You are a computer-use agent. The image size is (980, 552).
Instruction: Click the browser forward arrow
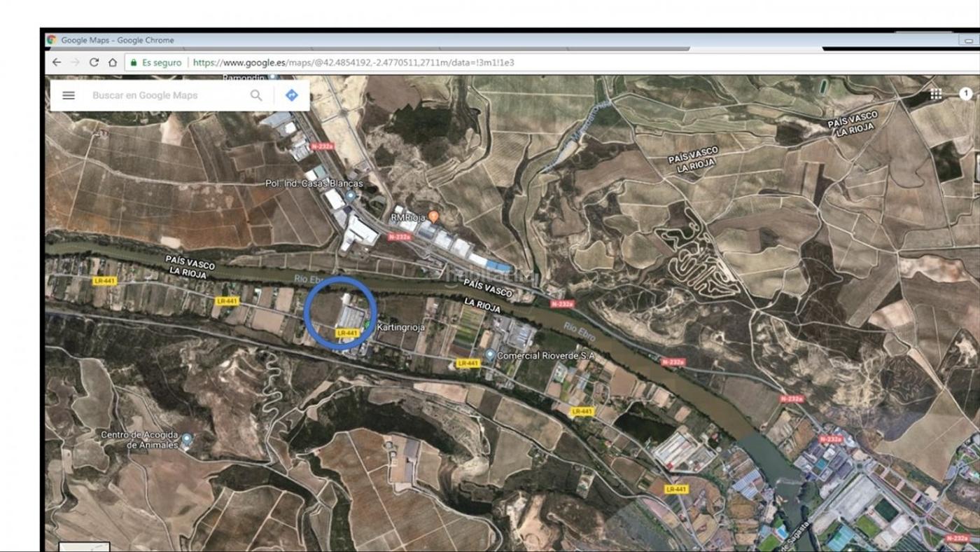coord(75,62)
